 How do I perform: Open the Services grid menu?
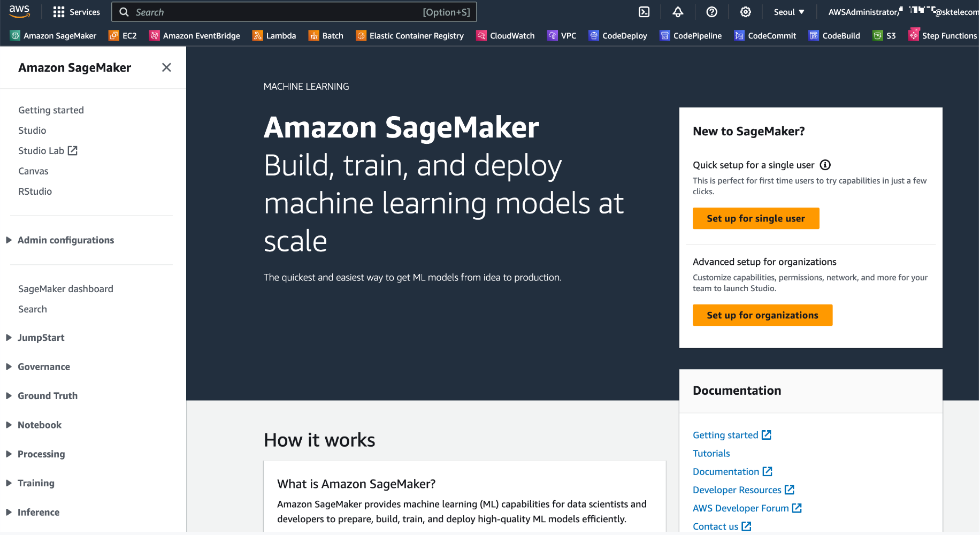(76, 12)
